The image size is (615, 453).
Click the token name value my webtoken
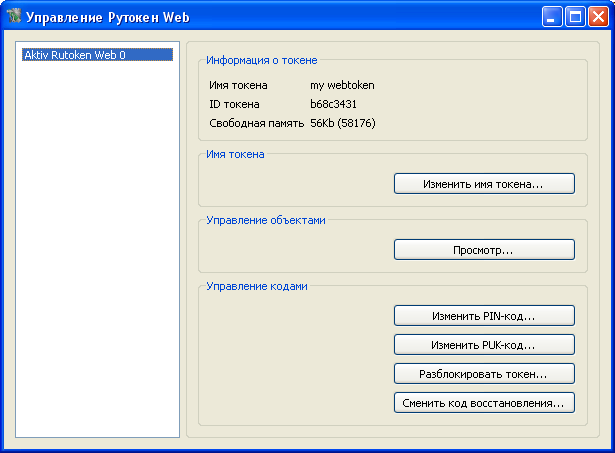tap(342, 86)
